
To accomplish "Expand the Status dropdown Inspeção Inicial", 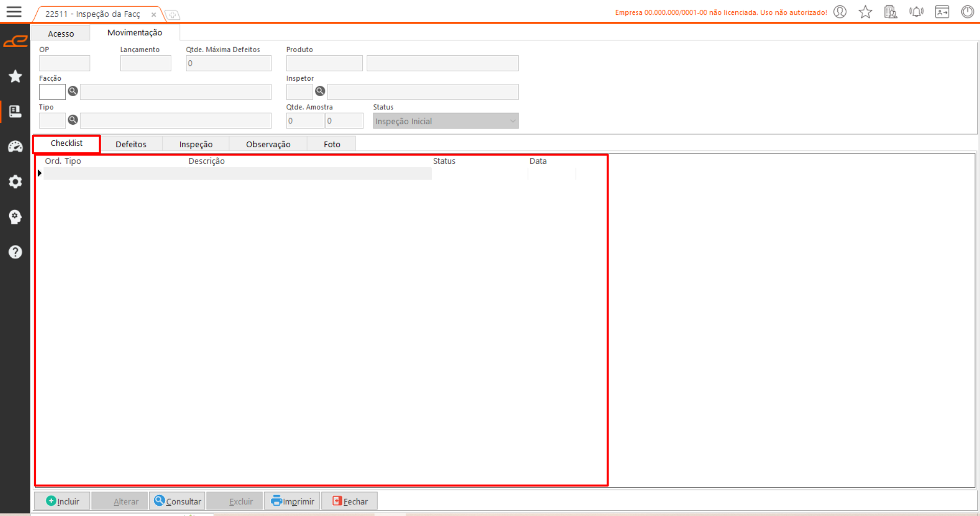I will (512, 121).
